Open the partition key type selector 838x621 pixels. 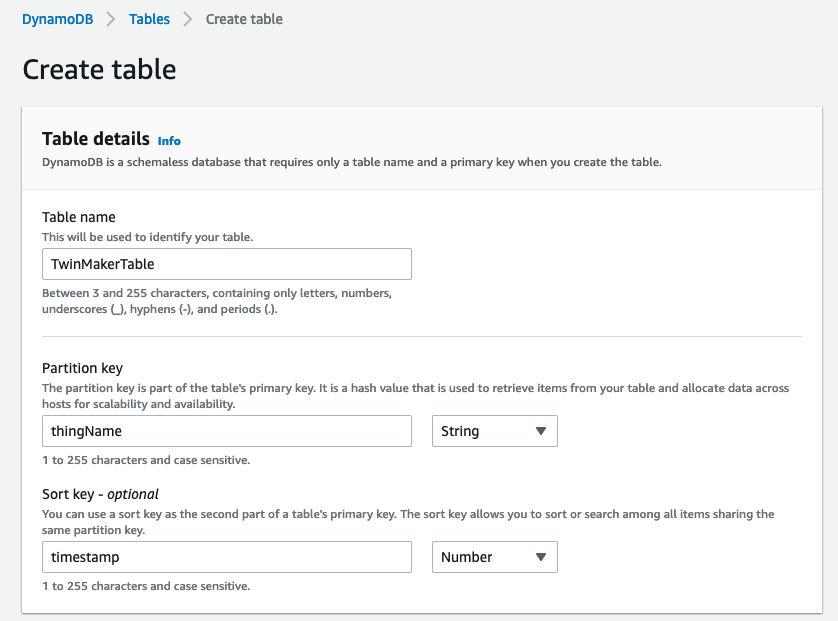494,430
